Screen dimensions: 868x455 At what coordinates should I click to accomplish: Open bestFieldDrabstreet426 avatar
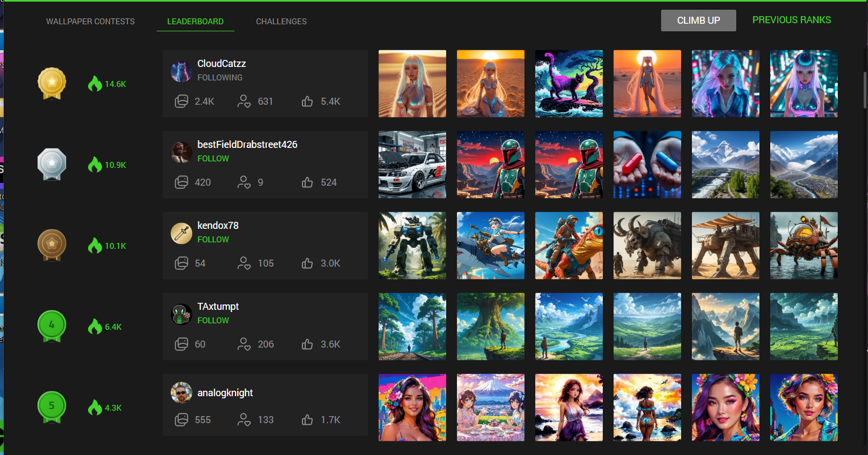coord(181,152)
